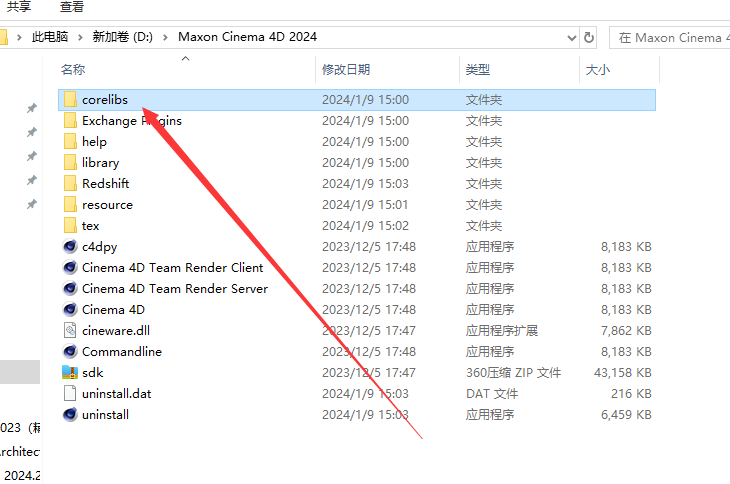Refresh the folder view

pos(589,37)
